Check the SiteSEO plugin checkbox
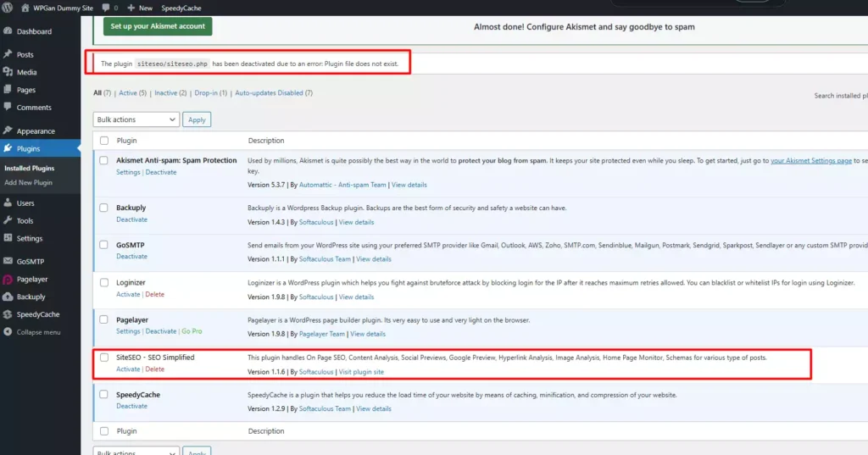This screenshot has width=868, height=455. [x=104, y=358]
